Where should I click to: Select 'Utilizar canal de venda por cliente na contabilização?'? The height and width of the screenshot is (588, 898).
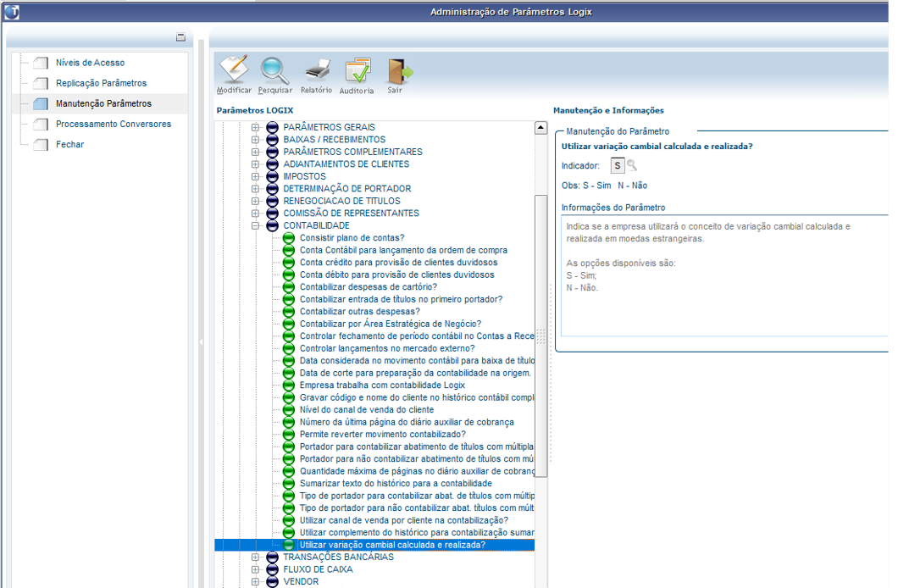(x=404, y=520)
